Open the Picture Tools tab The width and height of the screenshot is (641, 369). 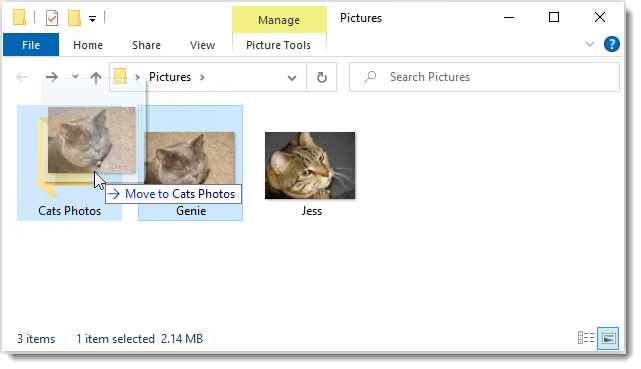(278, 45)
